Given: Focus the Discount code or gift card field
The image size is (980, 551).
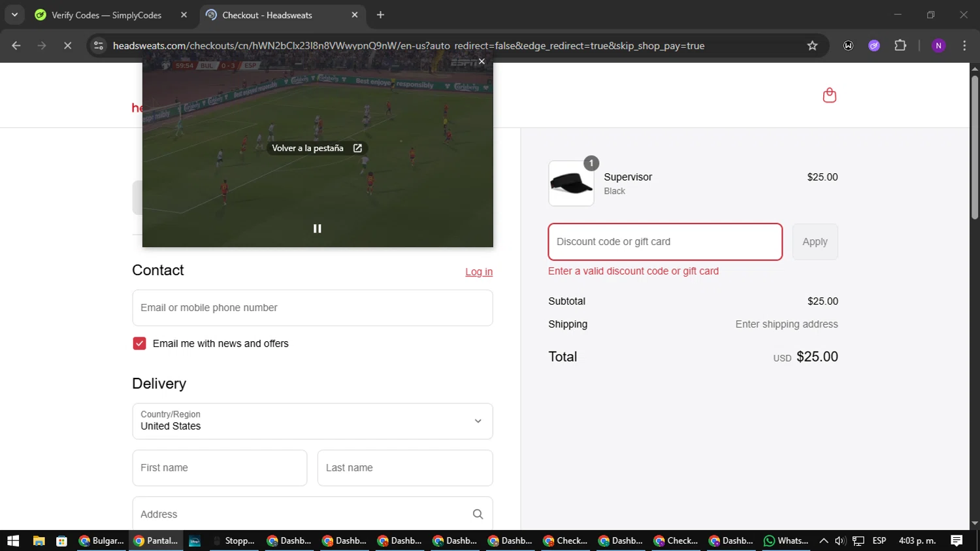Looking at the screenshot, I should 665,242.
